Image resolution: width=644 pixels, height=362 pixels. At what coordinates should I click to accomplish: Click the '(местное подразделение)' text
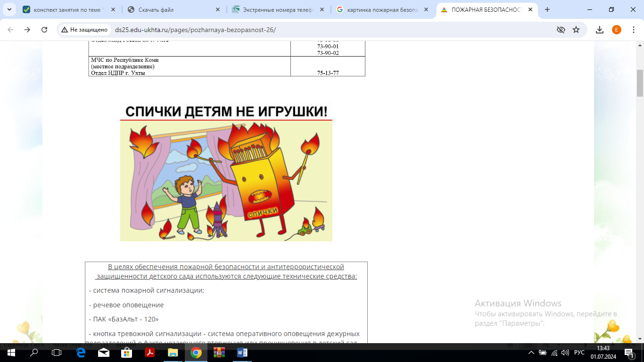pos(123,66)
